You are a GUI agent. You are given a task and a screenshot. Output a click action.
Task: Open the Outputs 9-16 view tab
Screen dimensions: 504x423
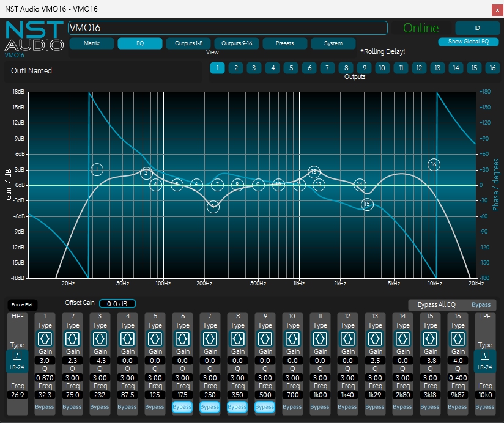(x=237, y=43)
